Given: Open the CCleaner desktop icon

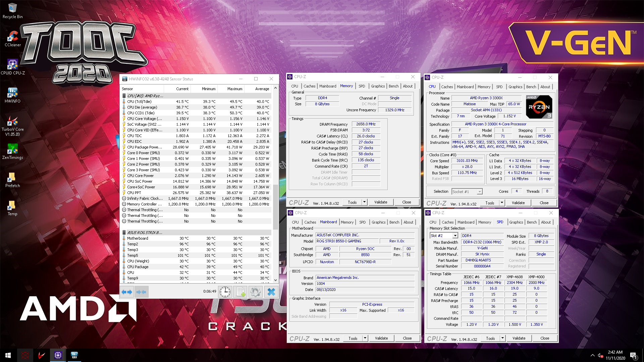Looking at the screenshot, I should (12, 39).
